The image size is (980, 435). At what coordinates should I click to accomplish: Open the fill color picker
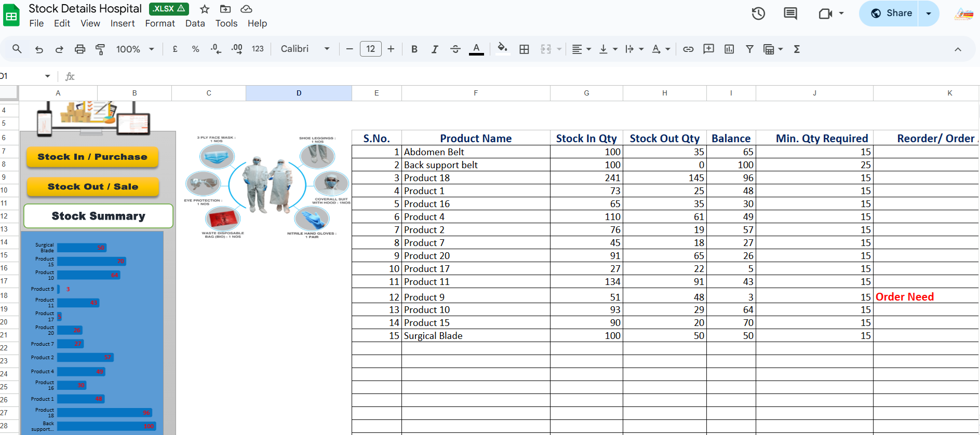[x=502, y=49]
